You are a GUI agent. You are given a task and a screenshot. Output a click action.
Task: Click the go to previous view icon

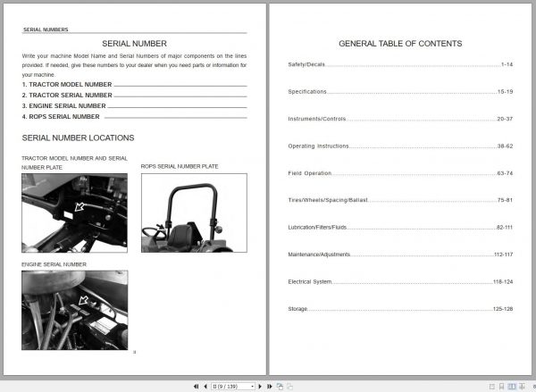(x=280, y=386)
